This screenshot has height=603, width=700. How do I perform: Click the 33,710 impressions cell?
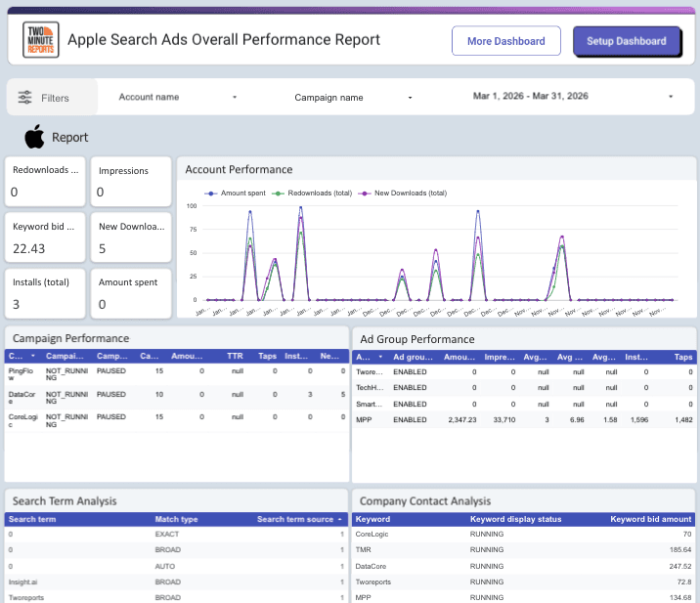[x=504, y=419]
